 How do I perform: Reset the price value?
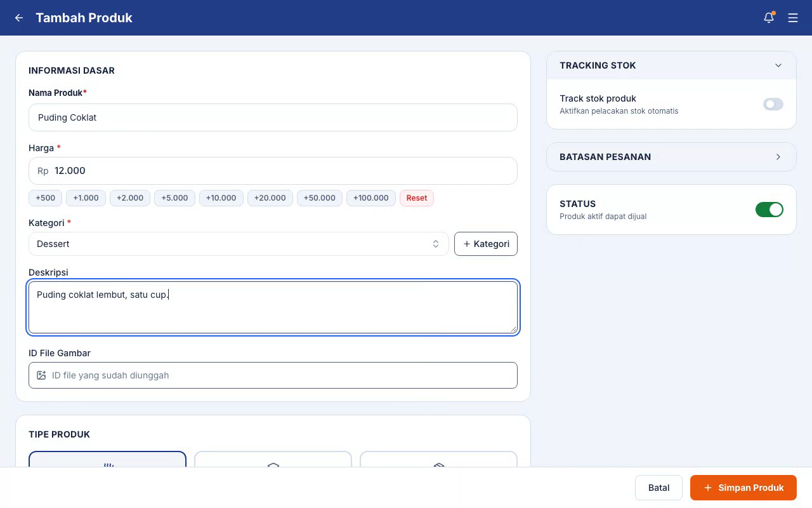click(x=417, y=198)
